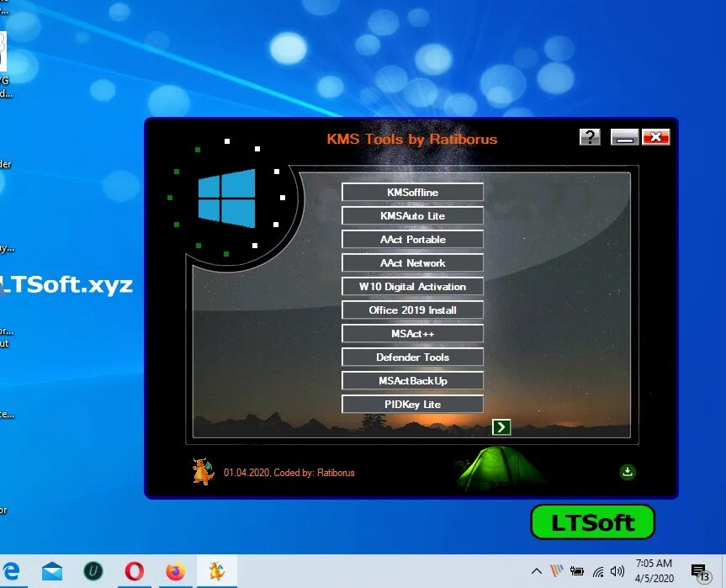Image resolution: width=726 pixels, height=588 pixels.
Task: Open Firefox from the taskbar
Action: [x=176, y=571]
